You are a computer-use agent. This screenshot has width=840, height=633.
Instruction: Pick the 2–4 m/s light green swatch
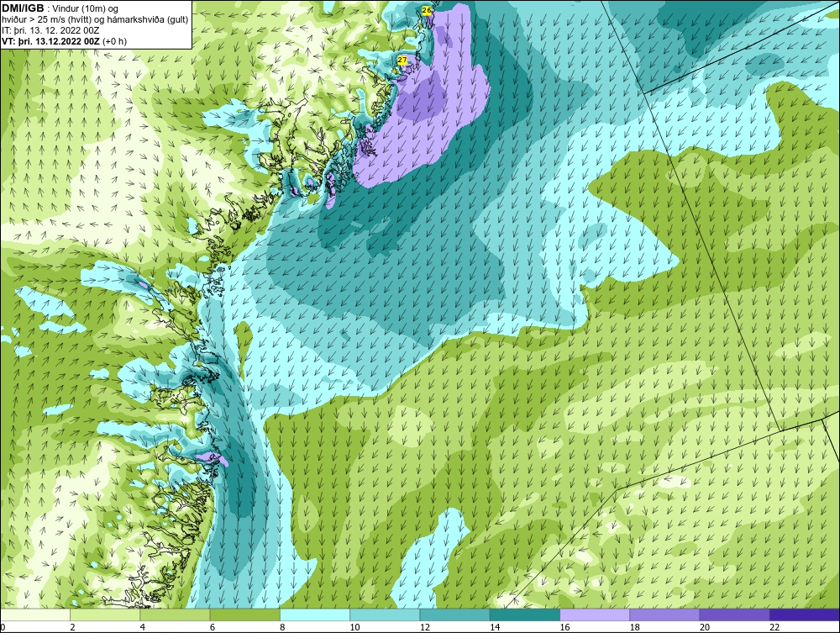[105, 615]
